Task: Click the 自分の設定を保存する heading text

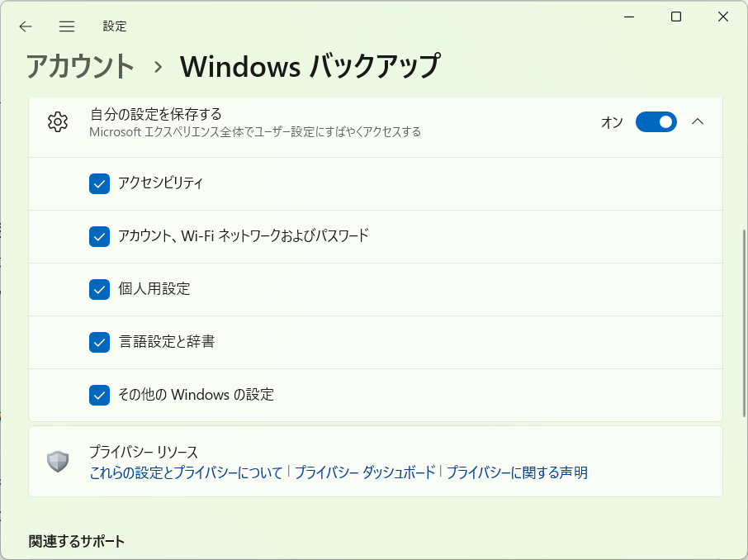Action: (155, 114)
